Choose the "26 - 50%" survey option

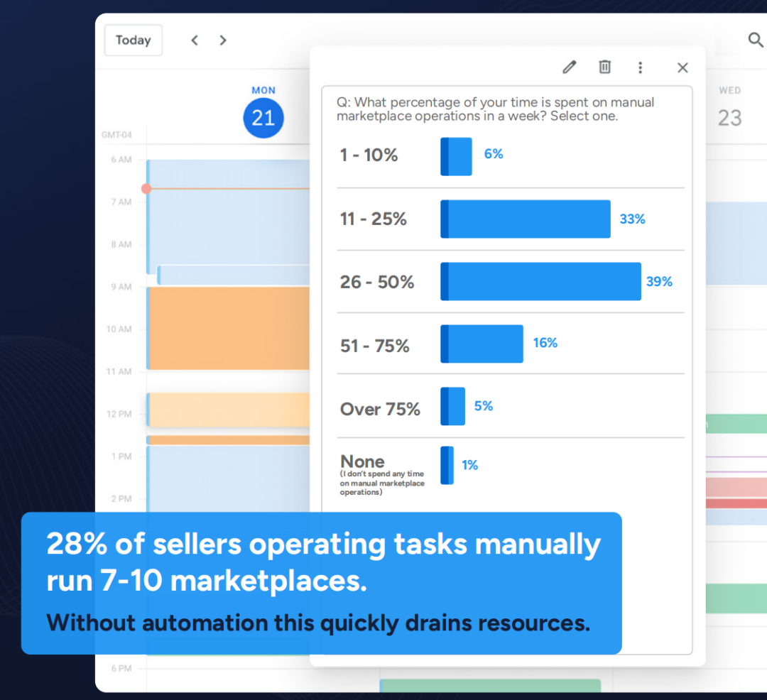point(376,282)
